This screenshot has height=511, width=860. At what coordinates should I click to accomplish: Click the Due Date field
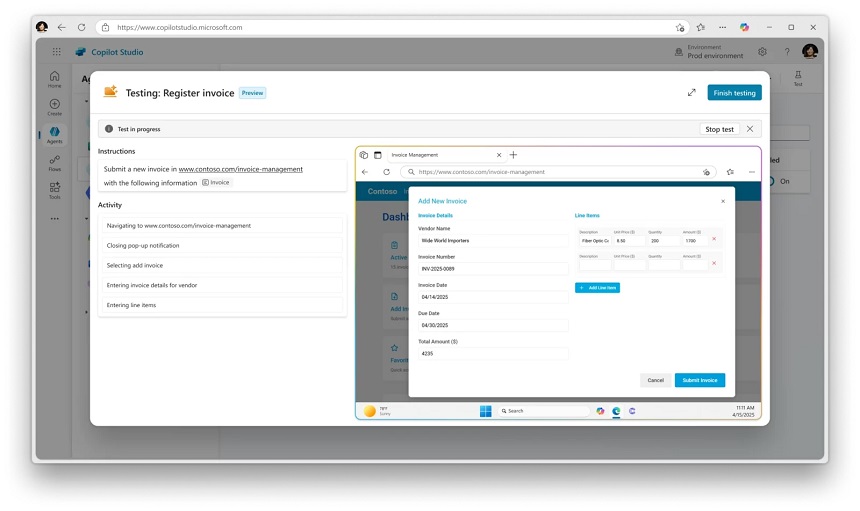pyautogui.click(x=493, y=325)
